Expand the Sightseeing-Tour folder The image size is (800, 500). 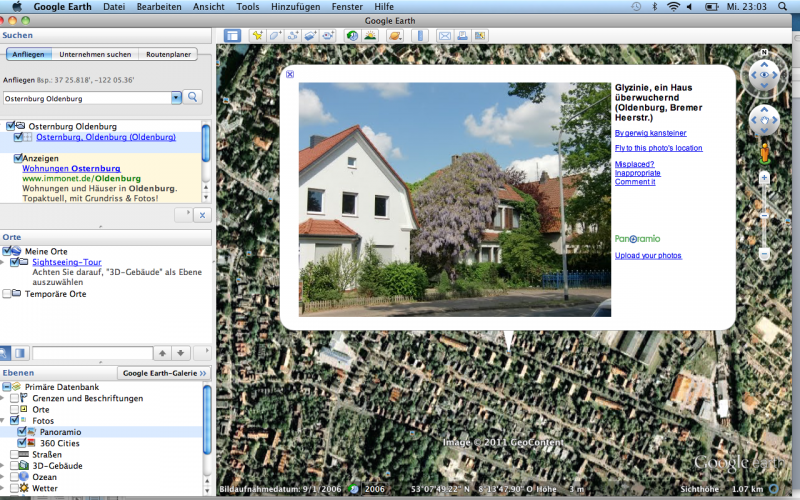(x=3, y=262)
